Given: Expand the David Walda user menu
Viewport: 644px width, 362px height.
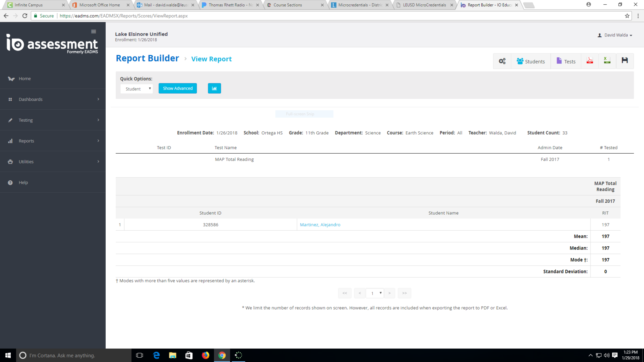Looking at the screenshot, I should pyautogui.click(x=615, y=35).
